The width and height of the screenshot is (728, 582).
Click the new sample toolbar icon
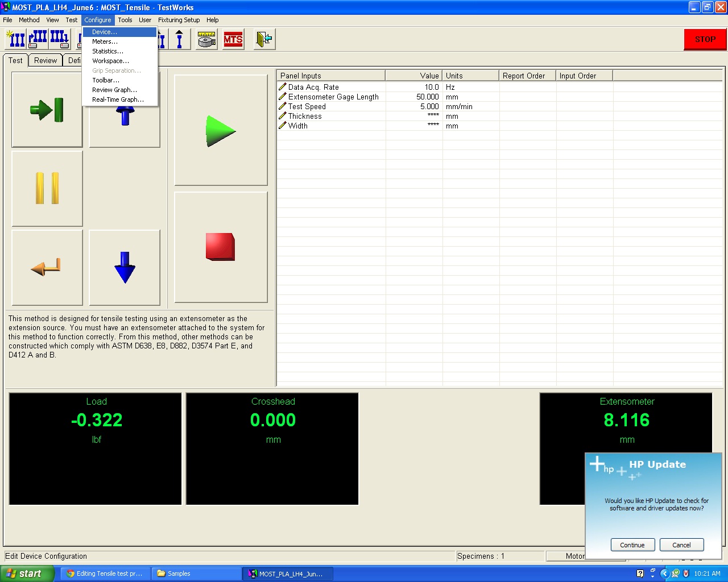click(x=15, y=39)
